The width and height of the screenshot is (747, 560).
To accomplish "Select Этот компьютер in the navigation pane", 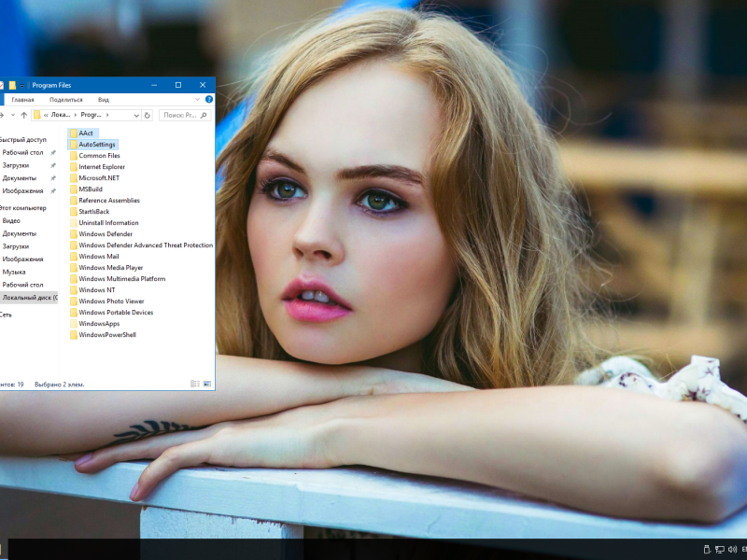I will pos(22,208).
